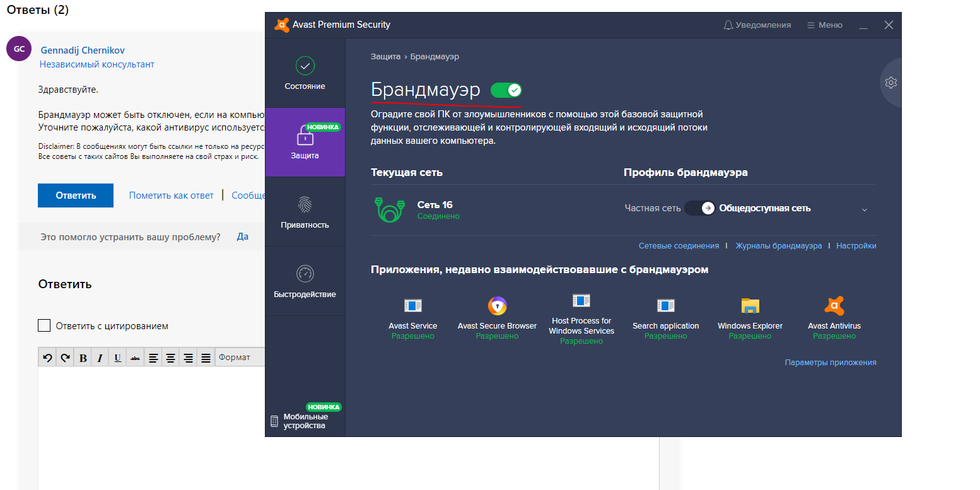Image resolution: width=980 pixels, height=490 pixels.
Task: Click the Undo icon in editor toolbar
Action: (47, 358)
